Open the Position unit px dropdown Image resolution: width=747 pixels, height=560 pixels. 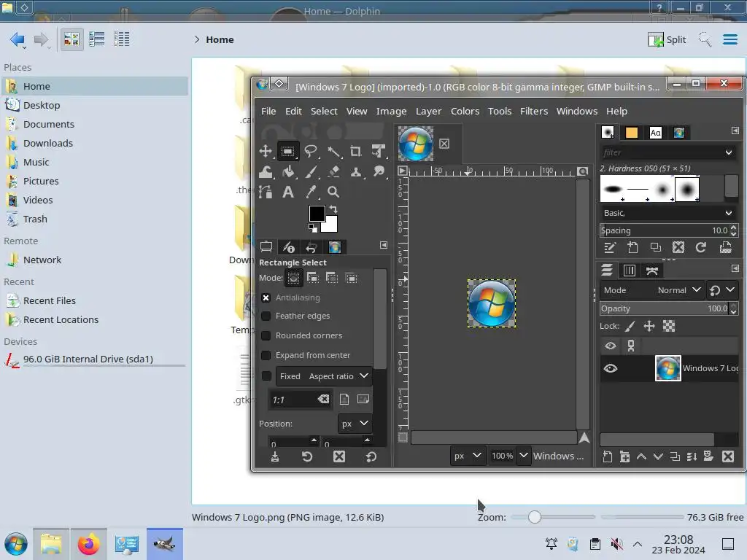click(x=355, y=424)
